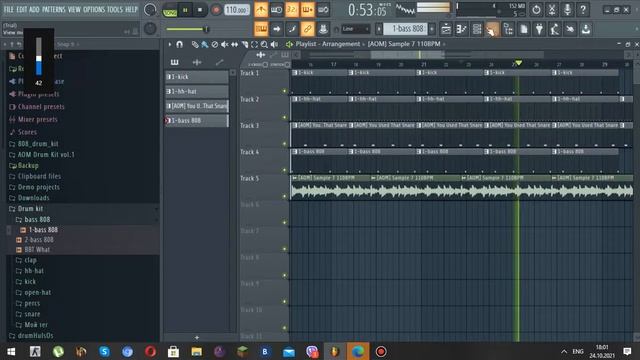
Task: Mute Track 5 using its green LED
Action: pyautogui.click(x=284, y=196)
